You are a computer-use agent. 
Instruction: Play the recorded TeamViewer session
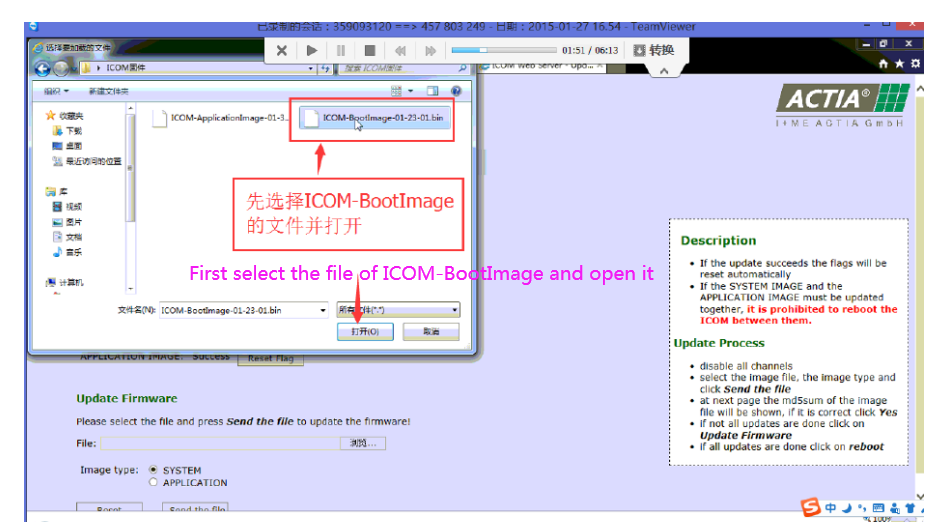click(311, 51)
